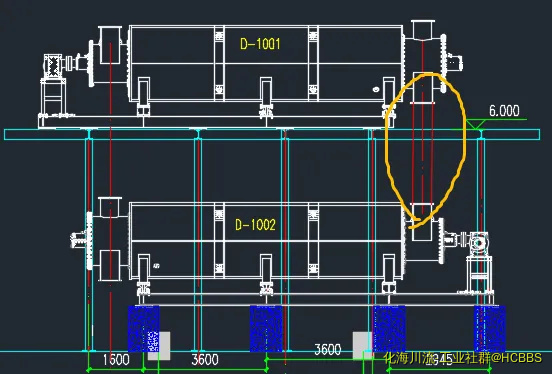Click the green elevation marker triangle under 6.000
552x374 pixels.
point(475,124)
